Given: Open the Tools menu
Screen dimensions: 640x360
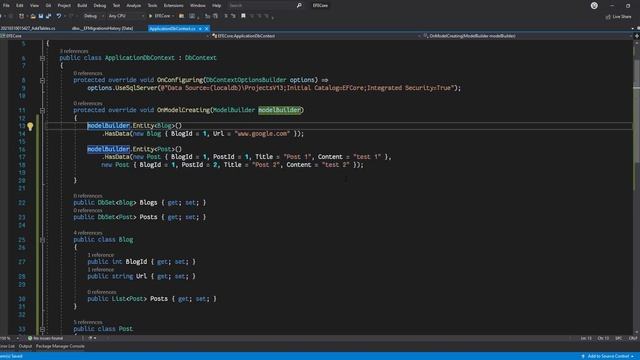Looking at the screenshot, I should click(x=152, y=6).
